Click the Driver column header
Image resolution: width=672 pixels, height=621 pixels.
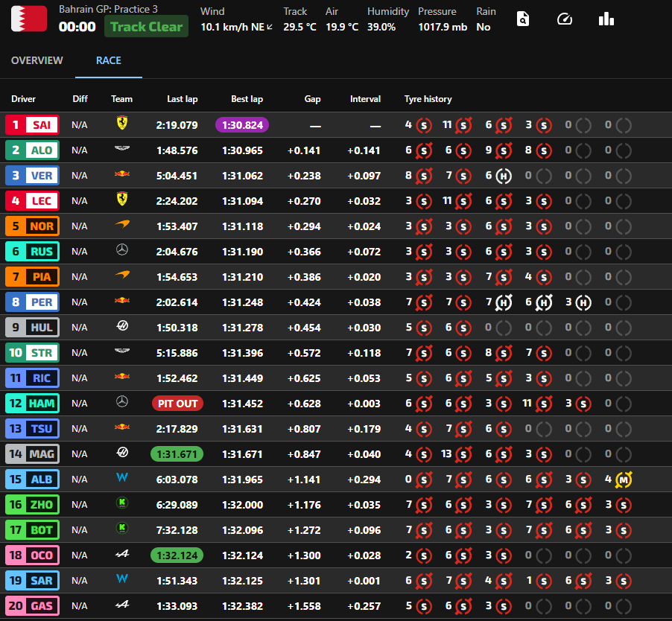pyautogui.click(x=24, y=99)
